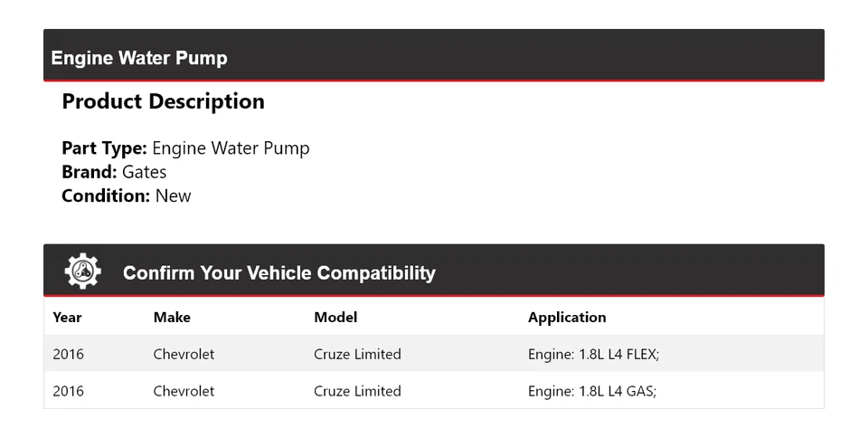
Task: Click the Engine: 1.8L L4 FLEX cell
Action: [593, 354]
